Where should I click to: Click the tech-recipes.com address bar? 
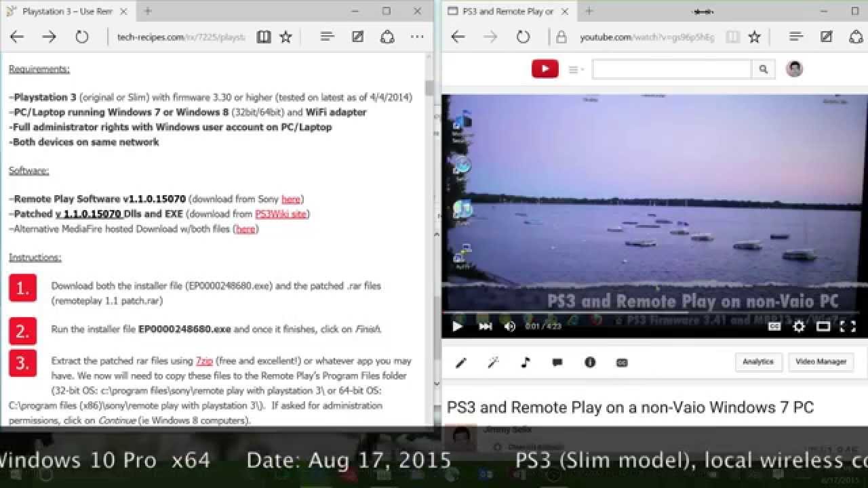(180, 37)
